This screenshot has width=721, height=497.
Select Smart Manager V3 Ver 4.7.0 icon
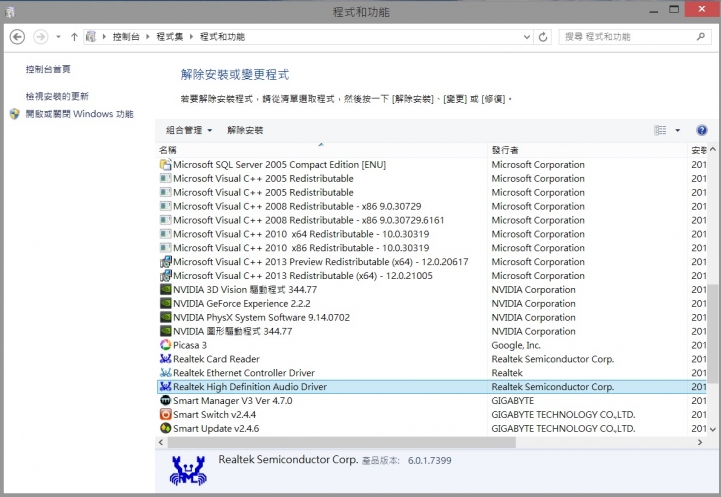click(166, 400)
